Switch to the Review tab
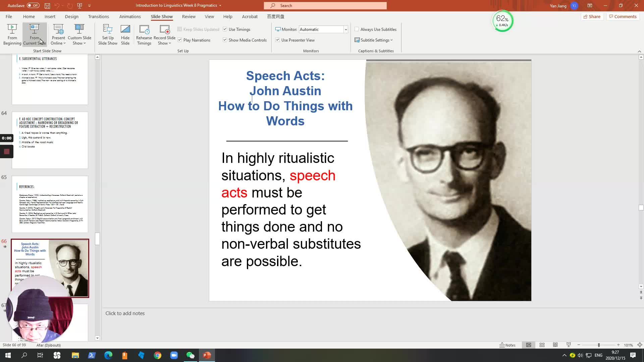The height and width of the screenshot is (362, 644). pyautogui.click(x=189, y=16)
